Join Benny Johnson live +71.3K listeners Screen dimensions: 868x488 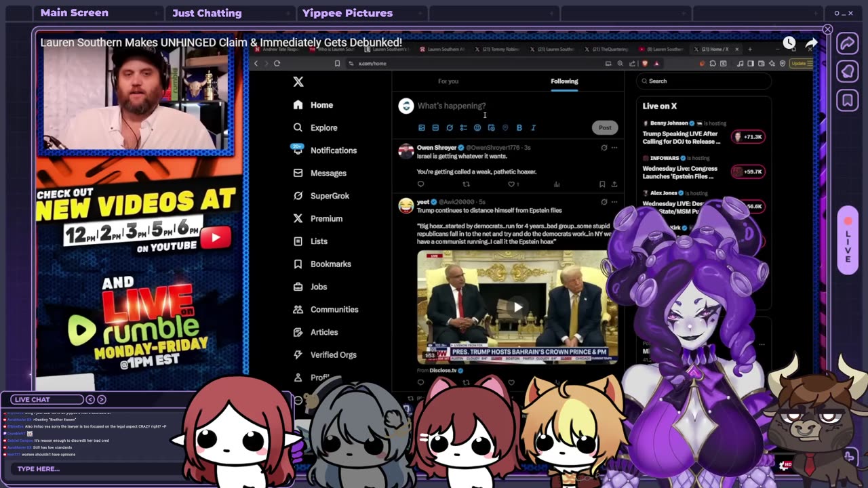pyautogui.click(x=748, y=137)
